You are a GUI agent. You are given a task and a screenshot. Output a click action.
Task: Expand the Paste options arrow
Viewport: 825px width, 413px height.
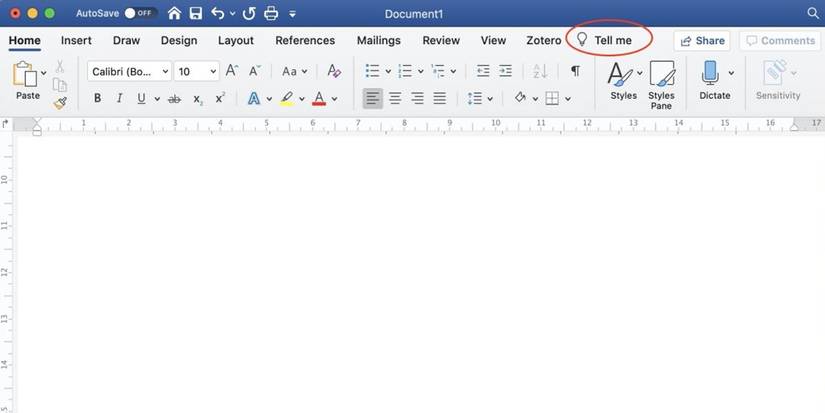(x=44, y=73)
